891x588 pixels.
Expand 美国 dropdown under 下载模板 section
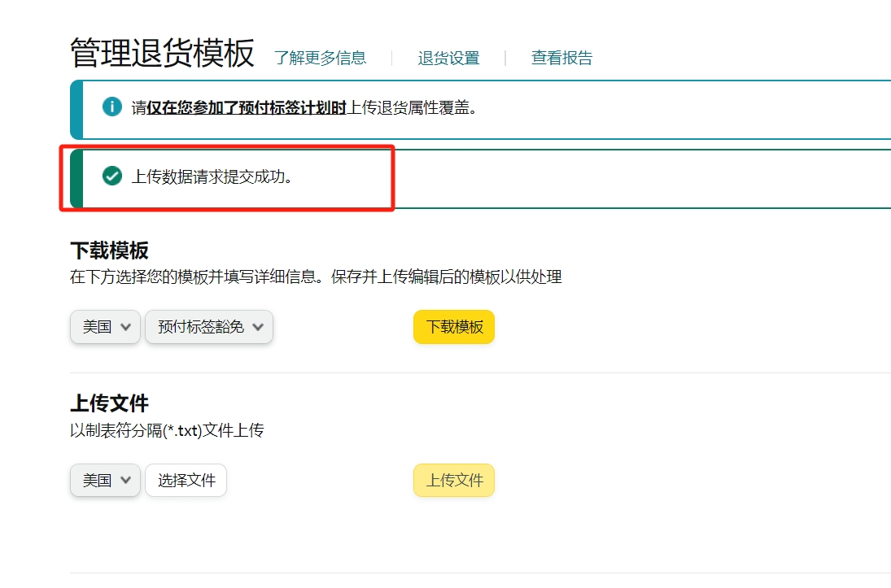point(106,327)
